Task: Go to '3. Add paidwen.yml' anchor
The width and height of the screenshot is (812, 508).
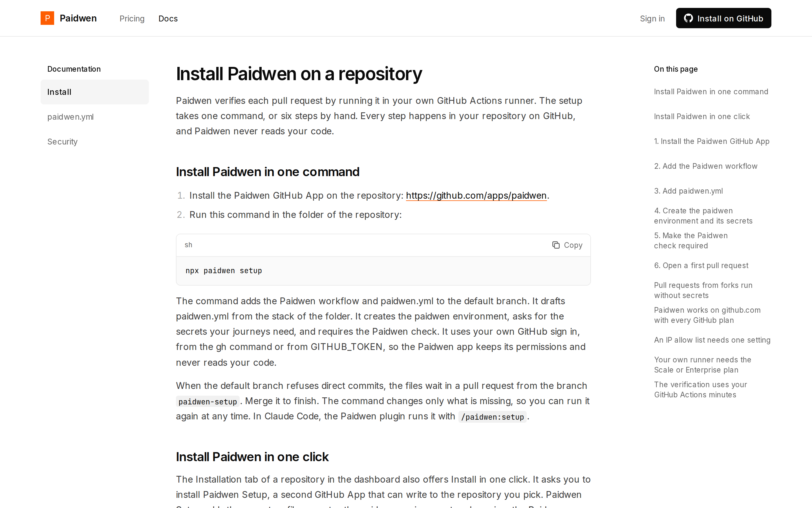Action: [x=688, y=191]
